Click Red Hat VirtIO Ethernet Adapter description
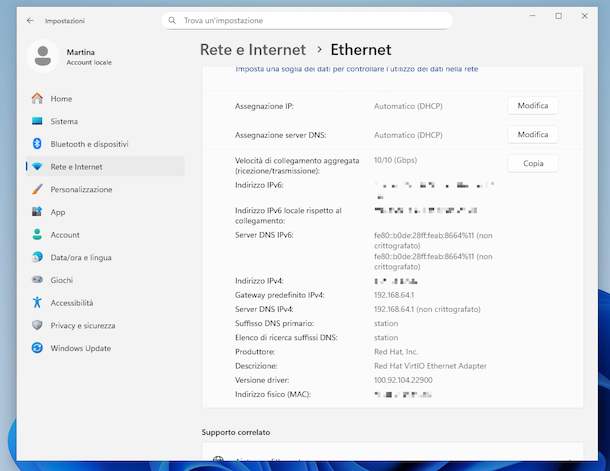The width and height of the screenshot is (610, 471). (430, 366)
